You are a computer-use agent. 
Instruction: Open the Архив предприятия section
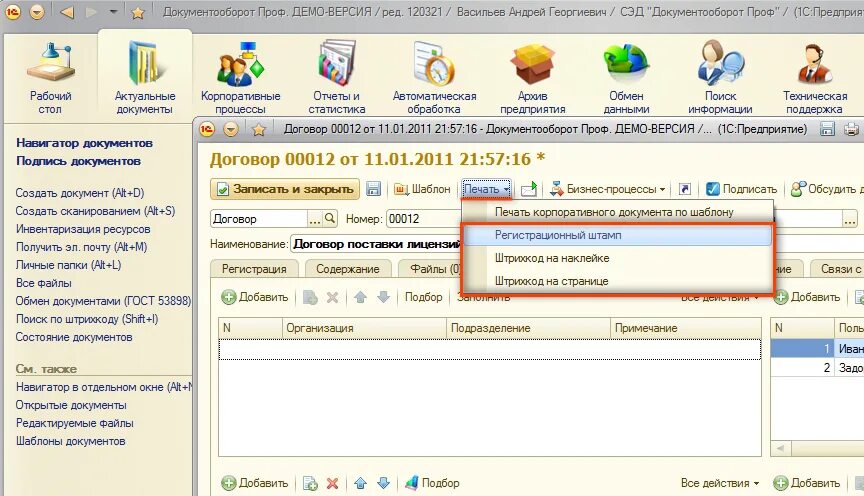pos(532,77)
